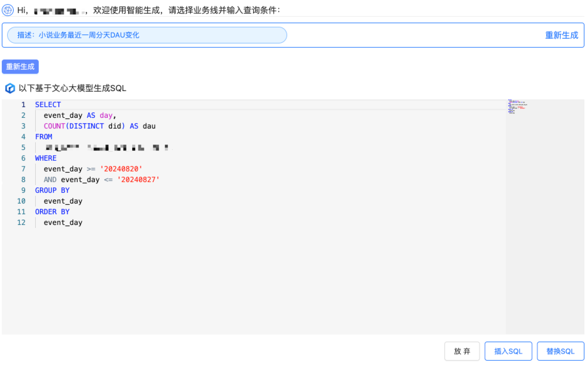This screenshot has height=366, width=588.
Task: Click the assistant avatar icon beside Hi
Action: click(x=8, y=10)
